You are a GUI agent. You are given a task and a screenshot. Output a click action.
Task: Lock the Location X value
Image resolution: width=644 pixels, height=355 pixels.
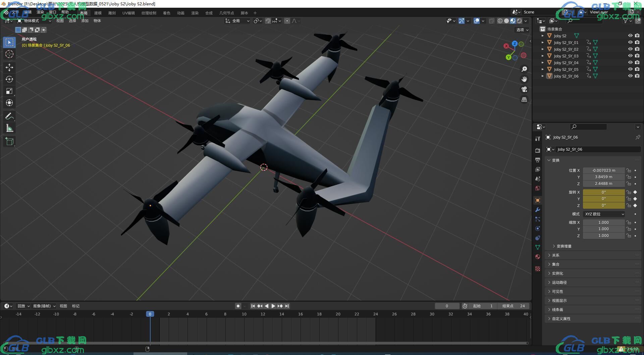pos(629,170)
